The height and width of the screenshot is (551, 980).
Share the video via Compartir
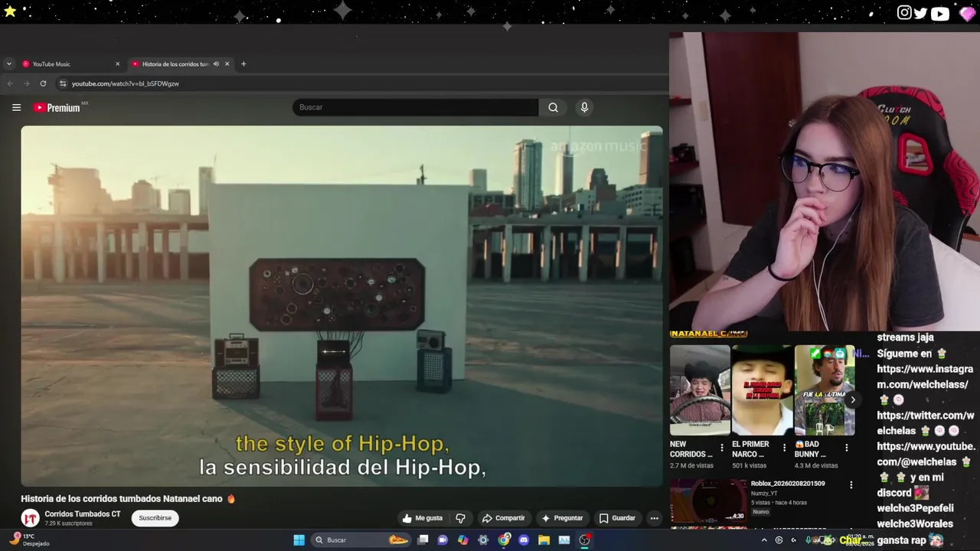coord(503,518)
